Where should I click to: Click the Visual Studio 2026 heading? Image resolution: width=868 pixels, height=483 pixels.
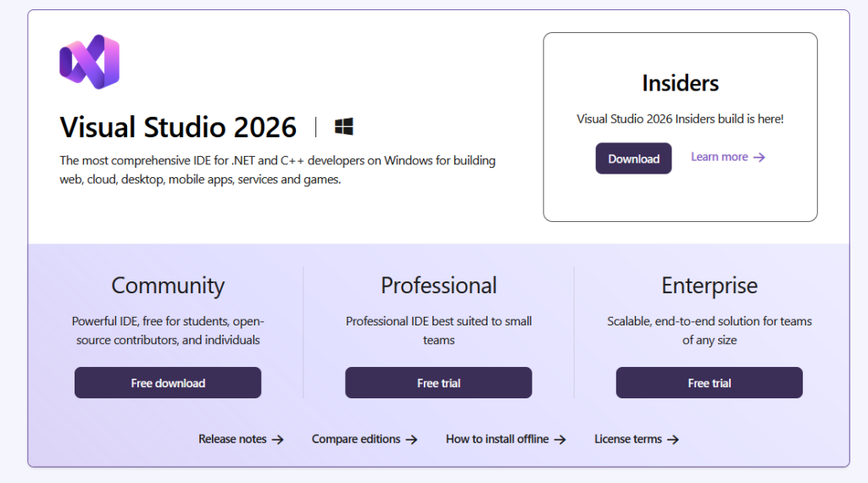(x=178, y=127)
